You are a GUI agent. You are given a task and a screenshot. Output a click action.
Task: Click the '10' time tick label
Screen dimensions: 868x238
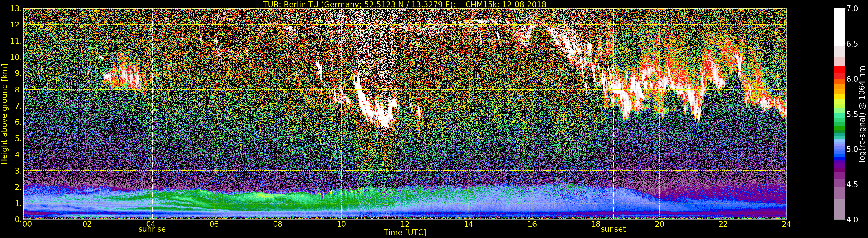341,224
